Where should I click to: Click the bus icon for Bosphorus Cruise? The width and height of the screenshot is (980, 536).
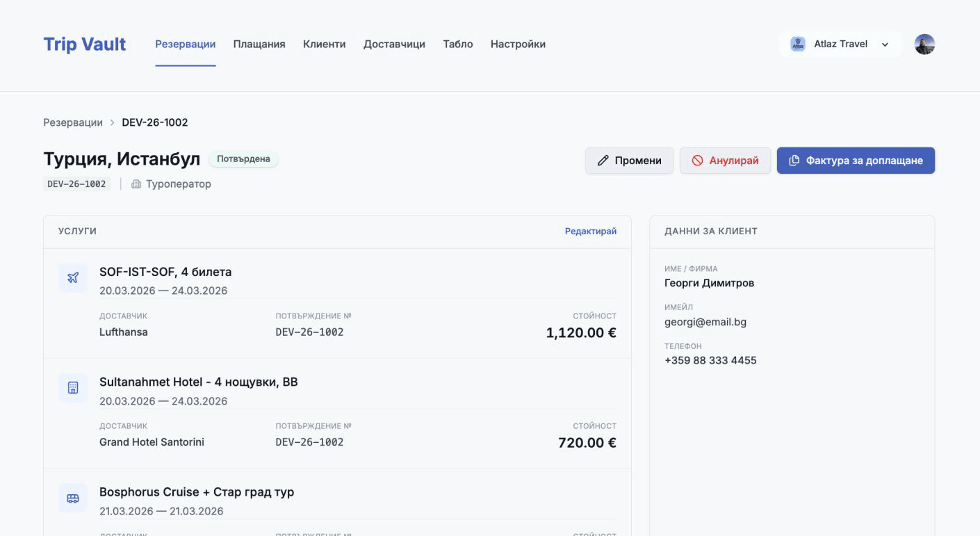73,498
